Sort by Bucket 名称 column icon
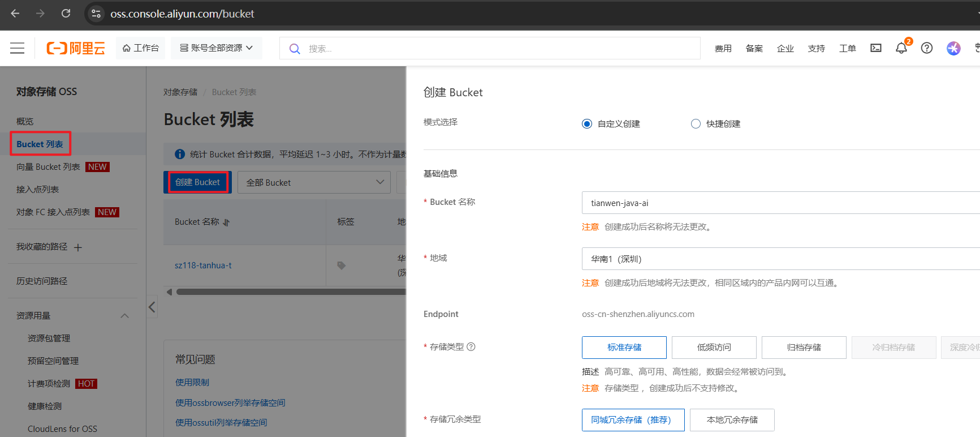Viewport: 980px width, 437px height. [x=226, y=222]
